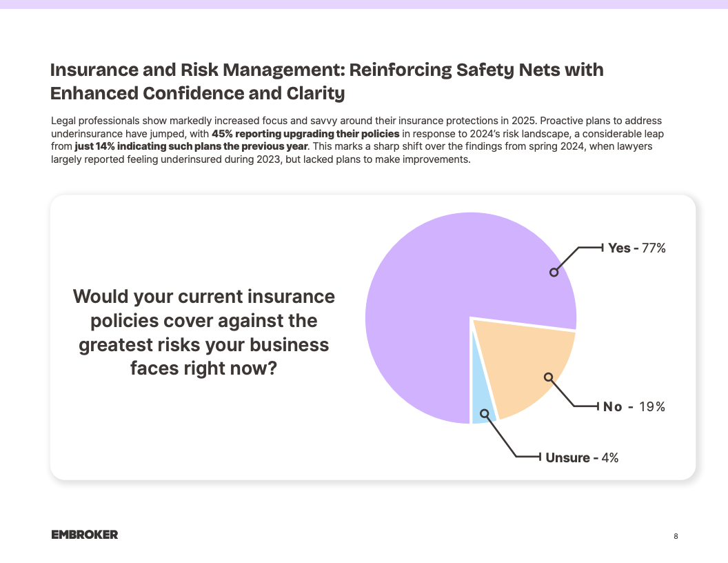Click the "Insurance and Risk Management" heading line
The width and height of the screenshot is (728, 563).
click(327, 70)
